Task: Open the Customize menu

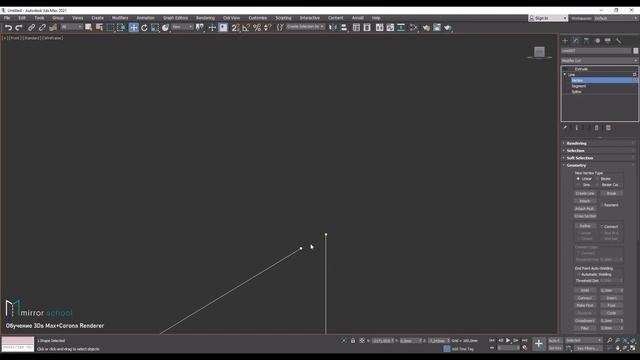Action: tap(258, 18)
